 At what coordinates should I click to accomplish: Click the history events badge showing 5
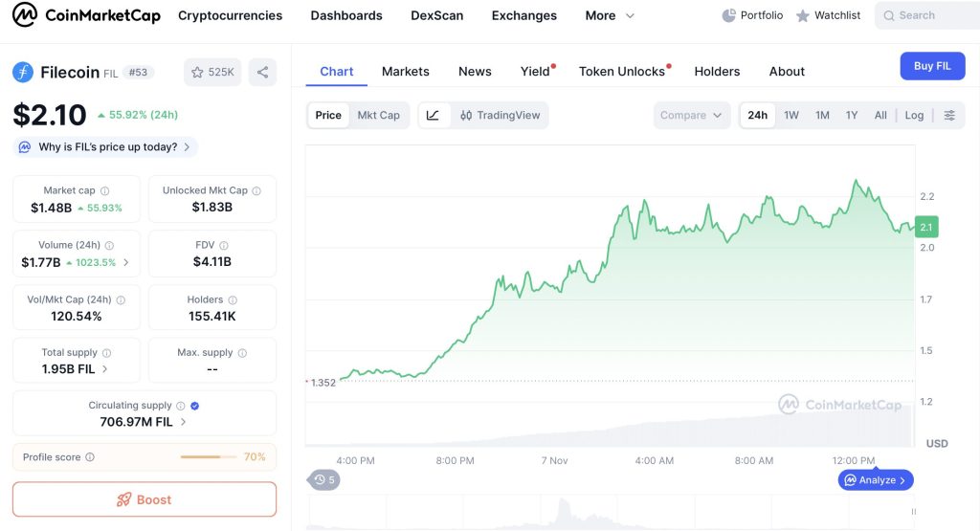tap(323, 480)
